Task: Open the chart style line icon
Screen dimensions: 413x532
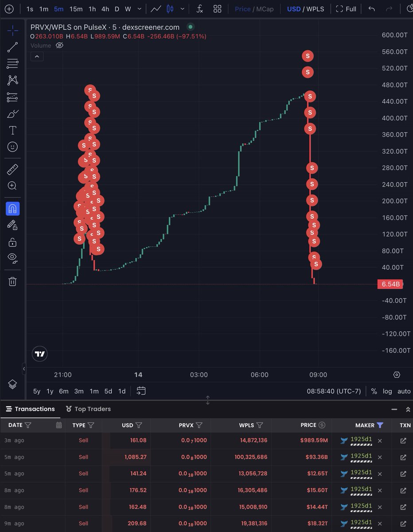Action: pos(156,9)
